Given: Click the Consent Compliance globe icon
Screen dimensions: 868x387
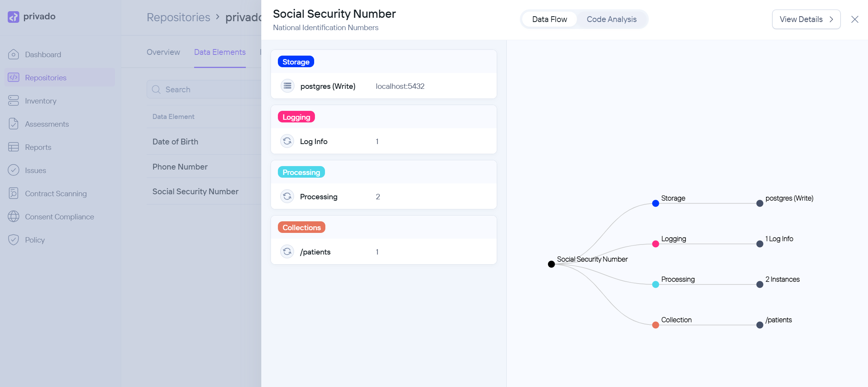Looking at the screenshot, I should (14, 216).
